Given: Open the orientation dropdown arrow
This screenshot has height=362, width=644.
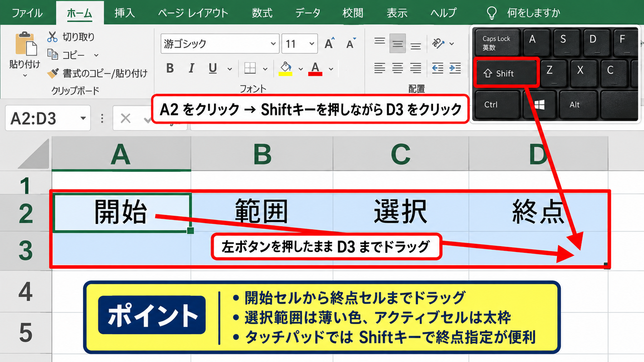Looking at the screenshot, I should [x=451, y=44].
